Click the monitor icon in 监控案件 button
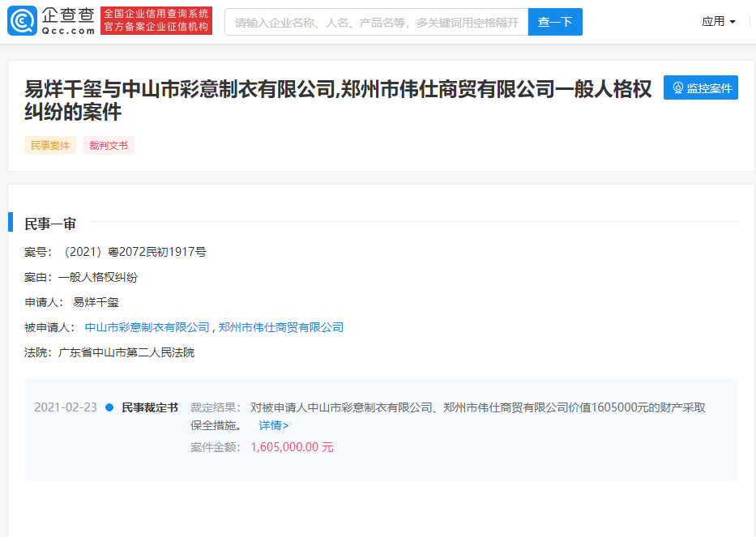 [x=678, y=88]
